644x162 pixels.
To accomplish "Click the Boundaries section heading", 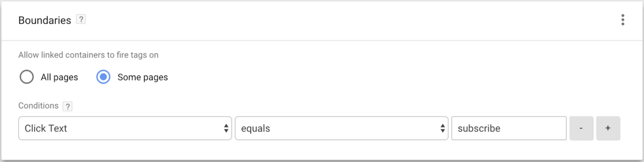I will click(x=45, y=21).
